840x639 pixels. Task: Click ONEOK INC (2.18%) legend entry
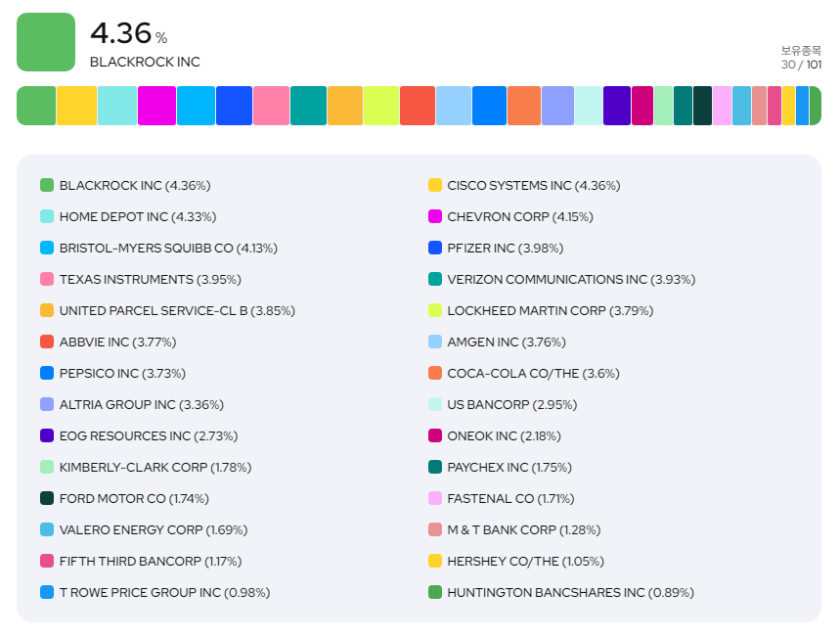[x=495, y=435]
